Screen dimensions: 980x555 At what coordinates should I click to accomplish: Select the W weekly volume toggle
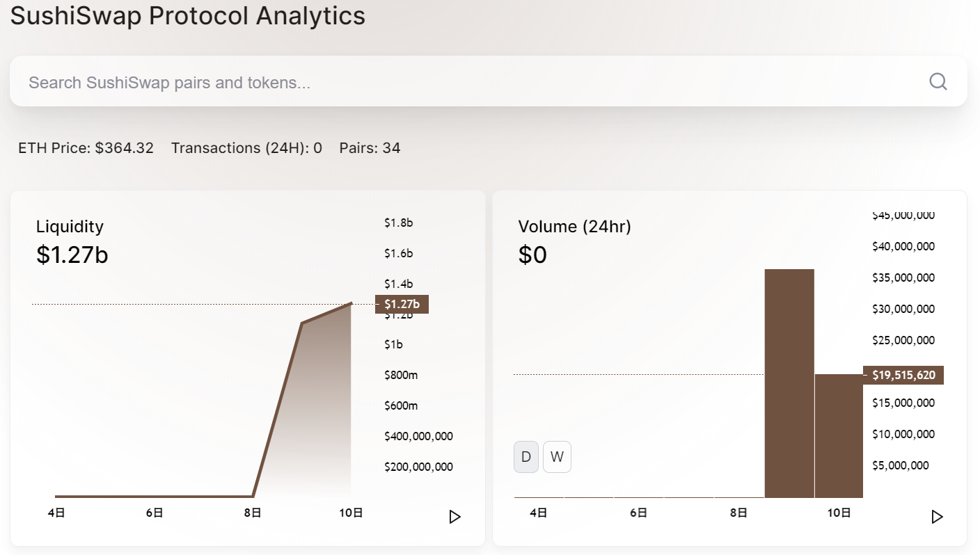pyautogui.click(x=557, y=457)
